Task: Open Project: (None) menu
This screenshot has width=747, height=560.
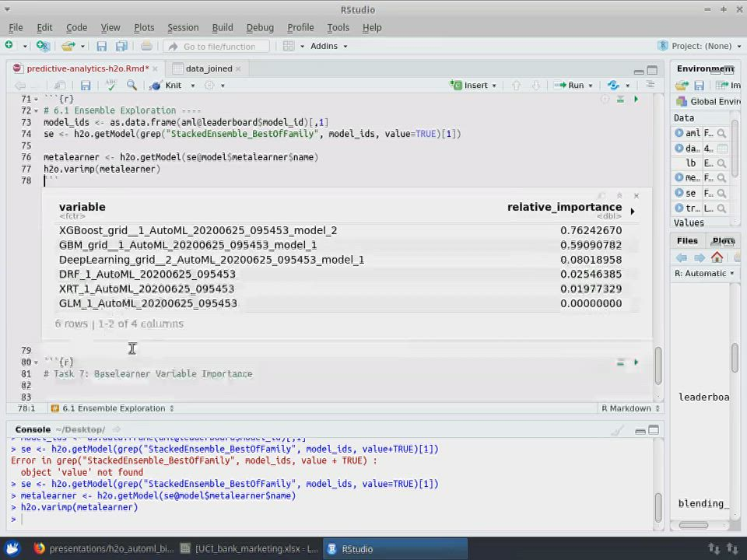Action: 700,46
